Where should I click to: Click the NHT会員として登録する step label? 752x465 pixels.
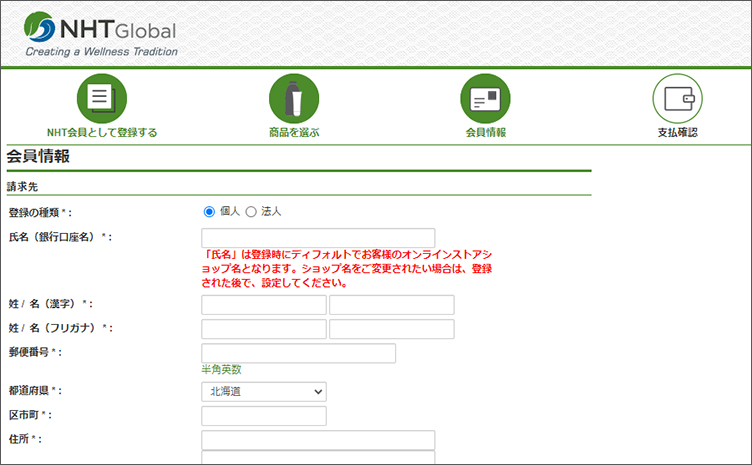[102, 132]
